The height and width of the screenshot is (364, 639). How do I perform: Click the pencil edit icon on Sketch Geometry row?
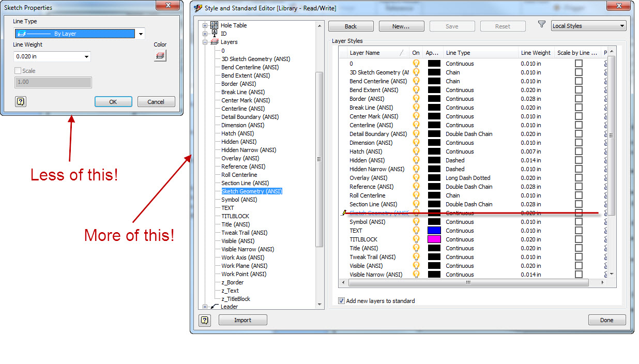pyautogui.click(x=344, y=213)
